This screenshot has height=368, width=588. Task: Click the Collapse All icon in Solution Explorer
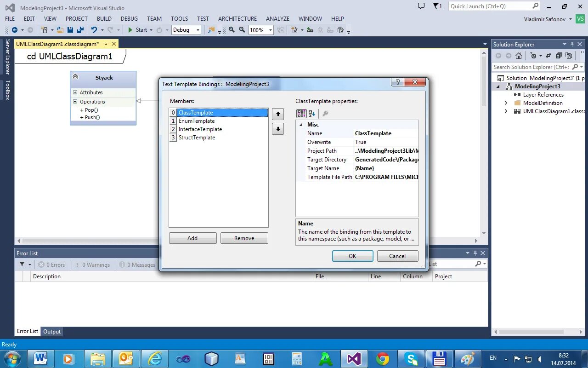559,56
